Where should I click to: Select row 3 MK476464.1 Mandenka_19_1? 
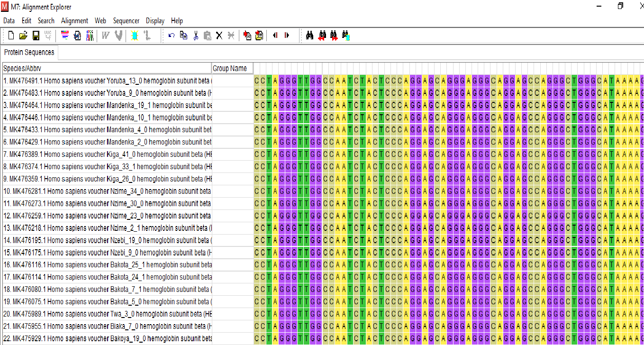click(107, 105)
